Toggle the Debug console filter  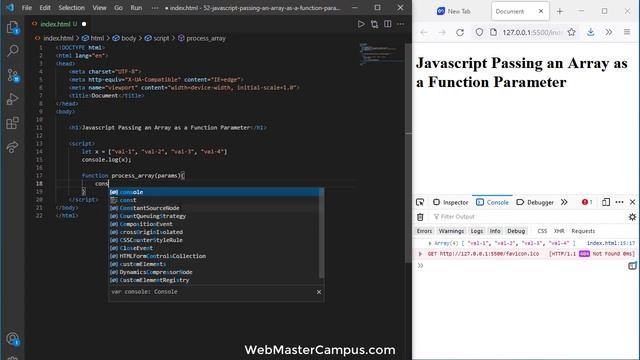point(516,231)
